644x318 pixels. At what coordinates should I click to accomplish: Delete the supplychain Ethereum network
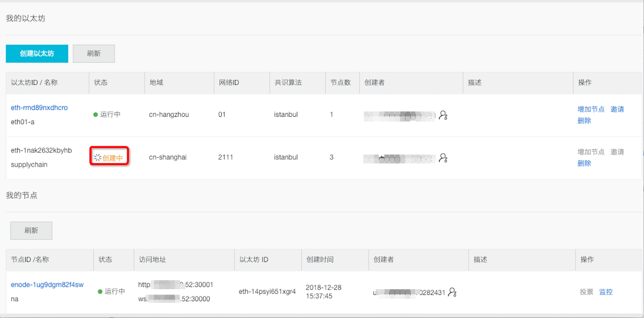(x=584, y=163)
